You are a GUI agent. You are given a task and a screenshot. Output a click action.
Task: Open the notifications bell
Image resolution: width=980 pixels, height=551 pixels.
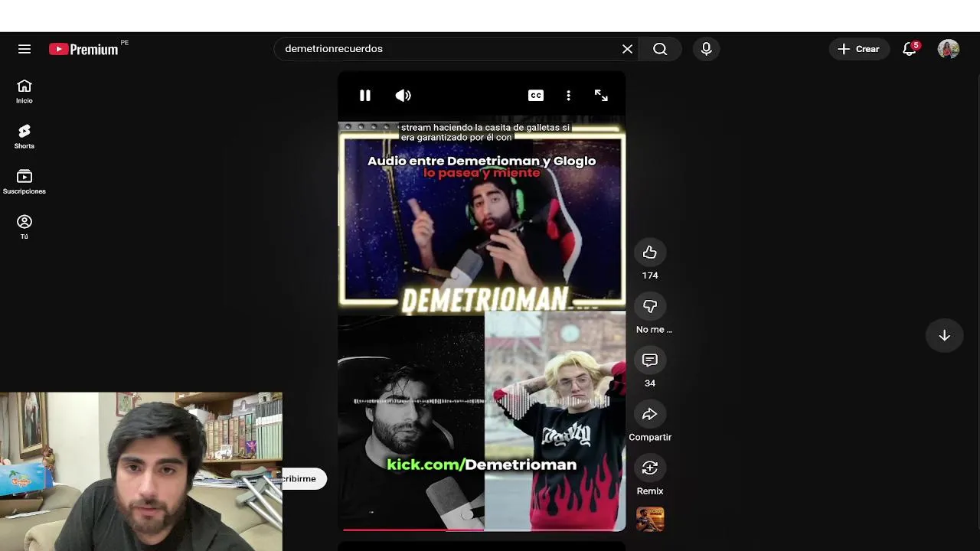(x=910, y=49)
